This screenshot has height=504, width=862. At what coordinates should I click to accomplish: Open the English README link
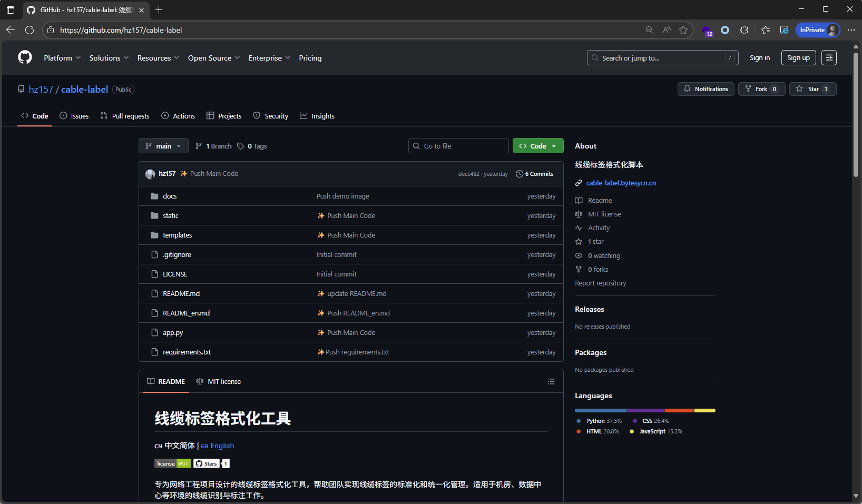click(218, 446)
